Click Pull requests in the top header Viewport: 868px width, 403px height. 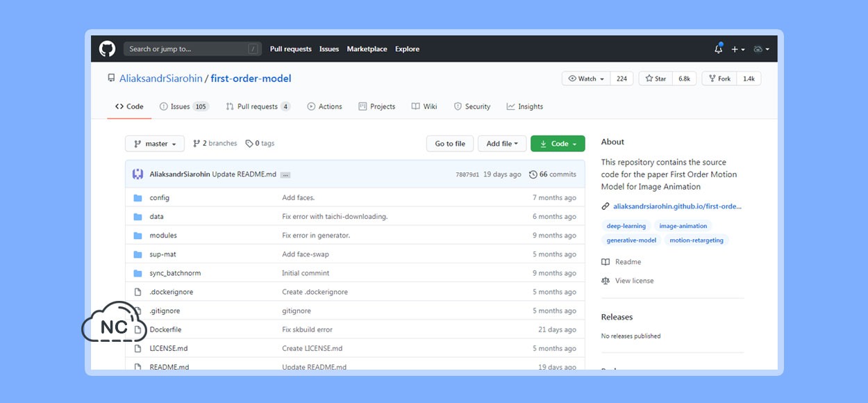tap(291, 49)
